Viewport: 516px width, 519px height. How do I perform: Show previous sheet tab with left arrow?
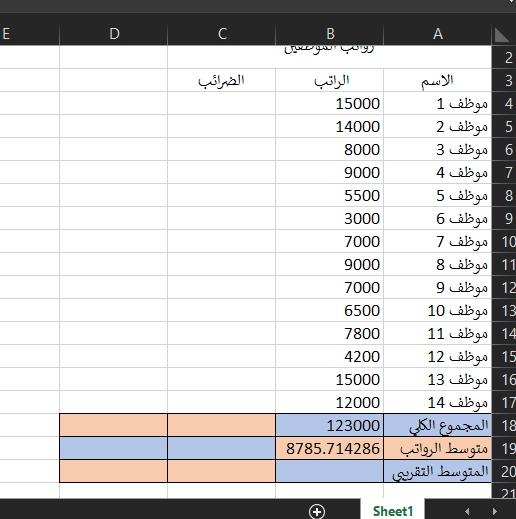pos(467,511)
